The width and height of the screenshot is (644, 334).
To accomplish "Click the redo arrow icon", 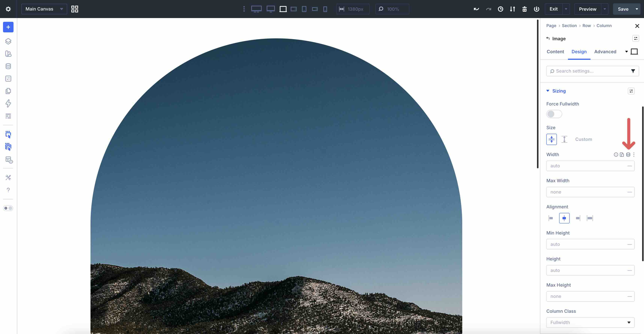I will coord(488,9).
